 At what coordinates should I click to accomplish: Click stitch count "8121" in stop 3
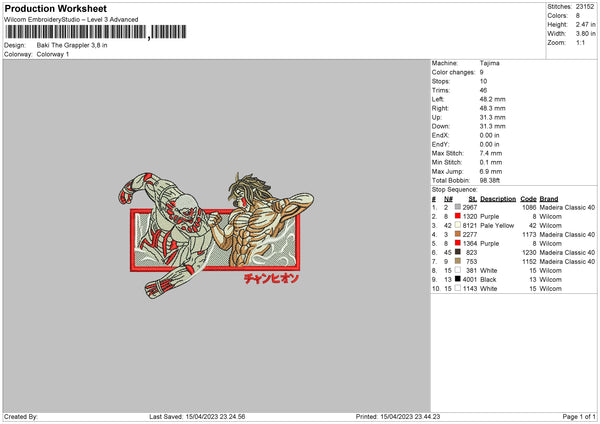[x=470, y=225]
